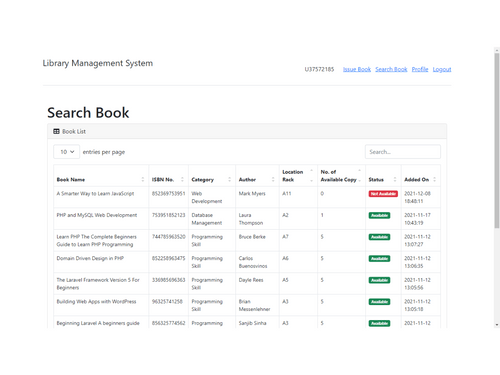Viewport: 500px width, 375px height.
Task: Go to the Profile page
Action: (x=420, y=69)
